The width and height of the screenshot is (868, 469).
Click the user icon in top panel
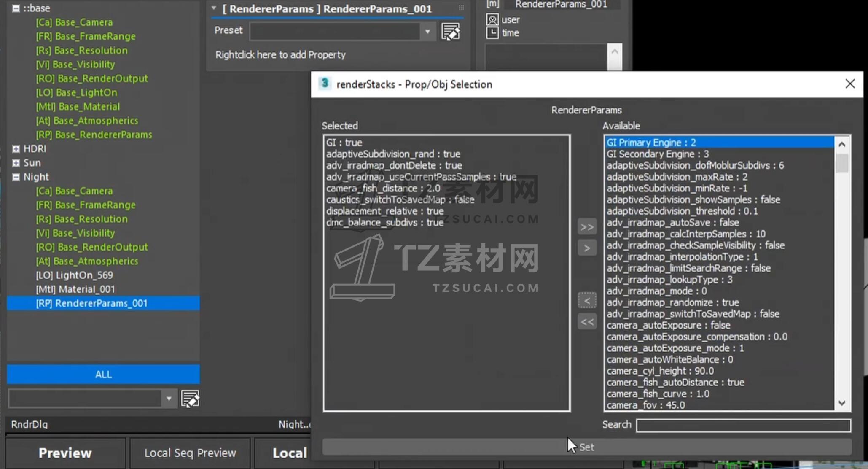[x=492, y=19]
